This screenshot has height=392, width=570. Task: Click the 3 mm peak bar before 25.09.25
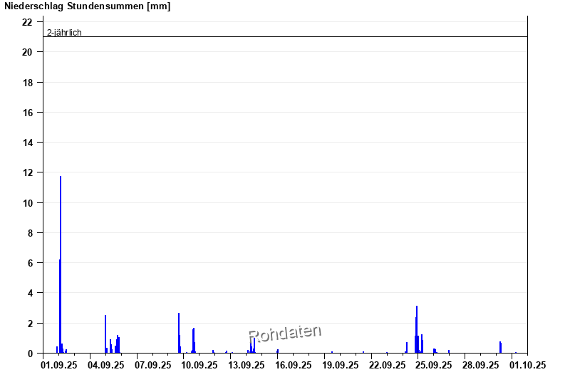tap(417, 329)
